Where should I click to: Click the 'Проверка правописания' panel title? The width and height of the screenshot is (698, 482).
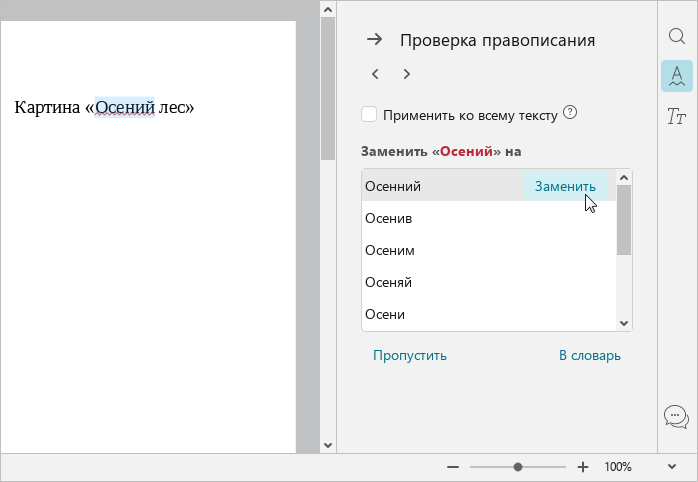tap(497, 40)
